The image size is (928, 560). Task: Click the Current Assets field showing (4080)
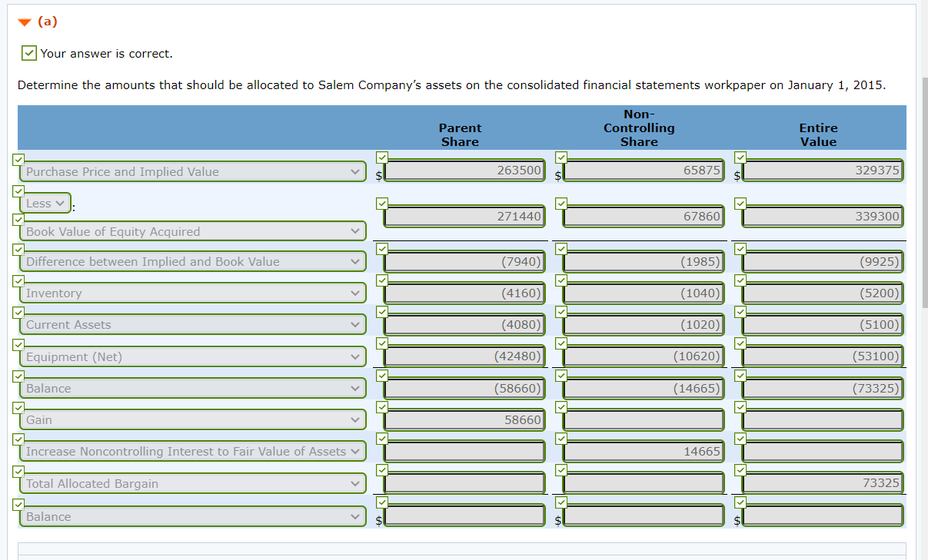(x=464, y=324)
